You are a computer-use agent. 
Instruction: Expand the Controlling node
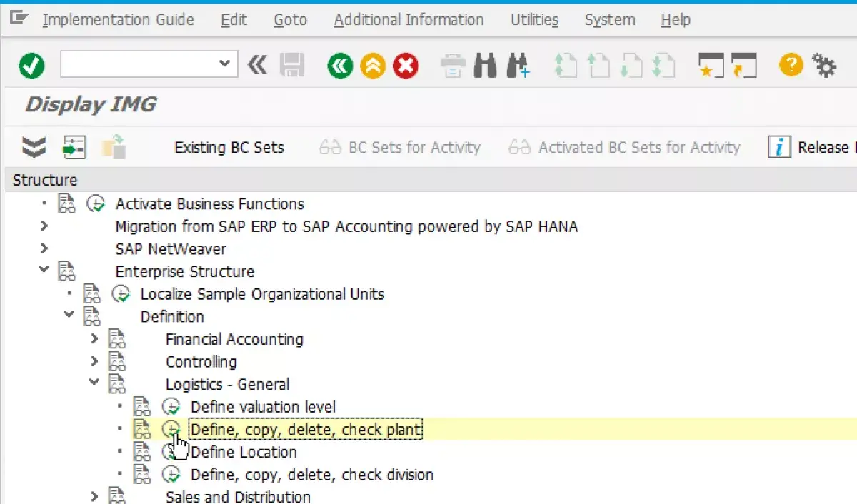click(94, 362)
